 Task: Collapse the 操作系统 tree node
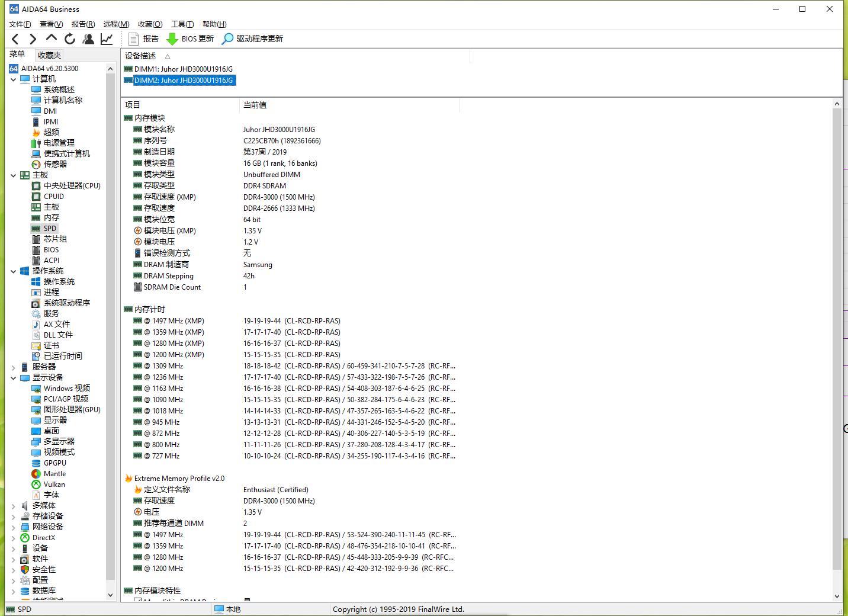[x=13, y=271]
